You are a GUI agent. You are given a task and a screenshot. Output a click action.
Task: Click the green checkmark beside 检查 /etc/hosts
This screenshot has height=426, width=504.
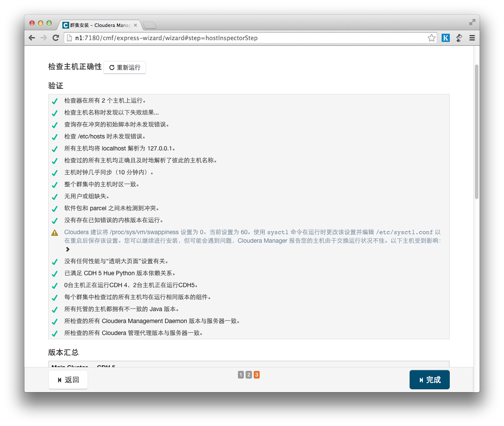[54, 137]
